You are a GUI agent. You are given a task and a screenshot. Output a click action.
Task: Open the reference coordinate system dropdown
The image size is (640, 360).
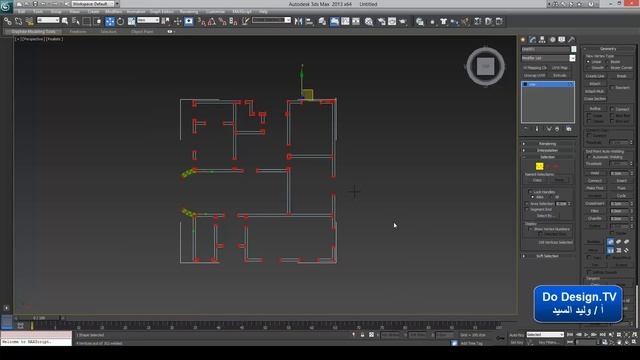coord(148,20)
